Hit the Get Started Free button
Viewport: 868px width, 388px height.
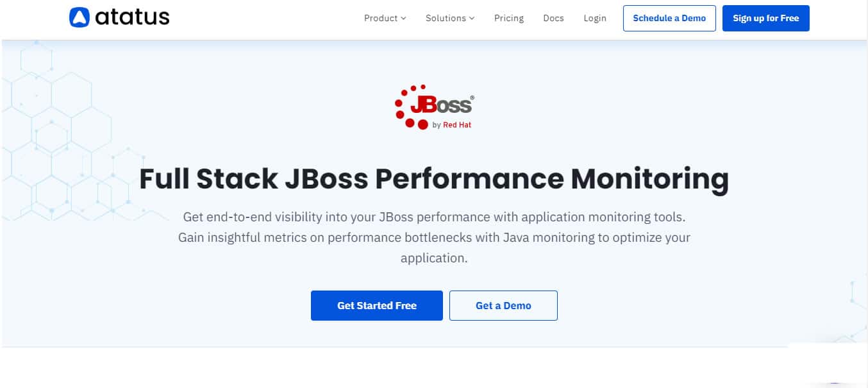pos(377,305)
